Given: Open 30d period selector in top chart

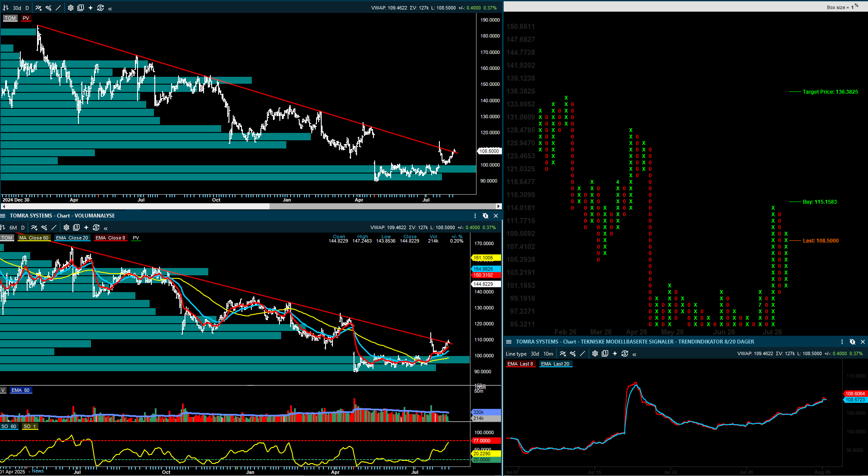Looking at the screenshot, I should (17, 8).
